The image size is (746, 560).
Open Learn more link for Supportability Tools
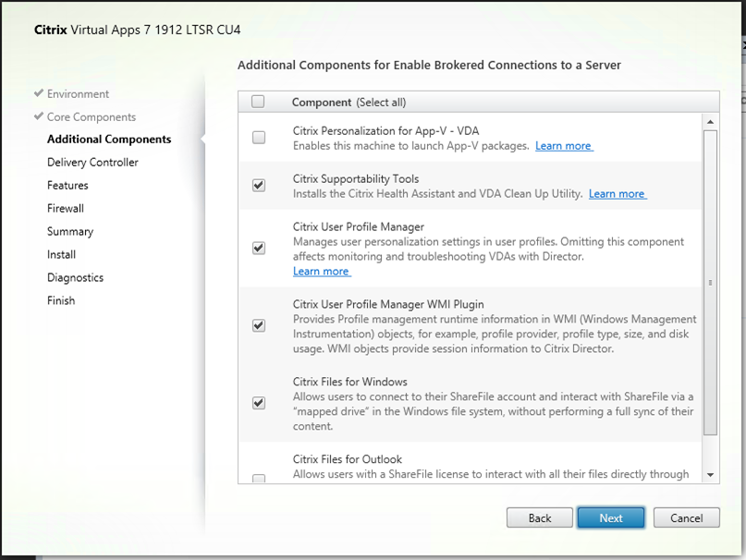(618, 194)
